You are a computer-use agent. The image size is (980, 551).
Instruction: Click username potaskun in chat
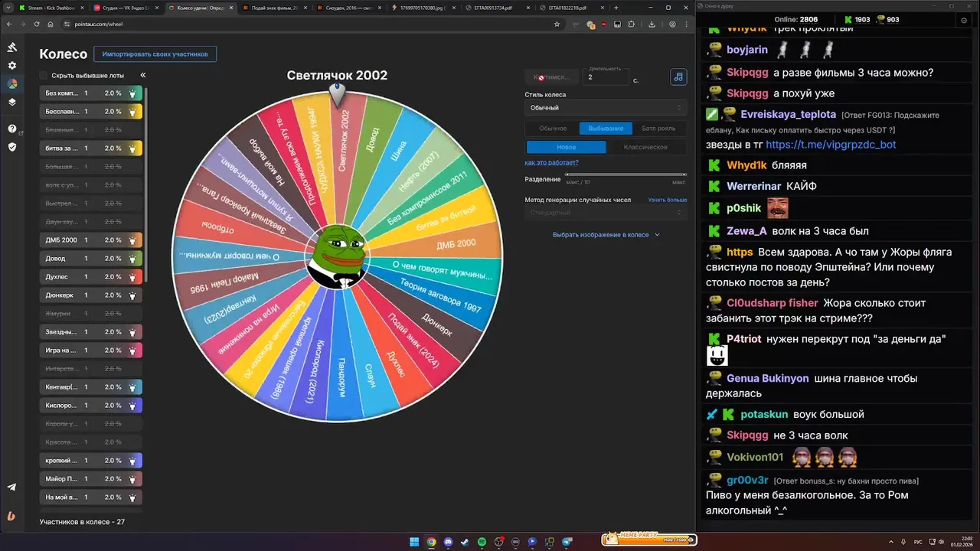pyautogui.click(x=764, y=414)
